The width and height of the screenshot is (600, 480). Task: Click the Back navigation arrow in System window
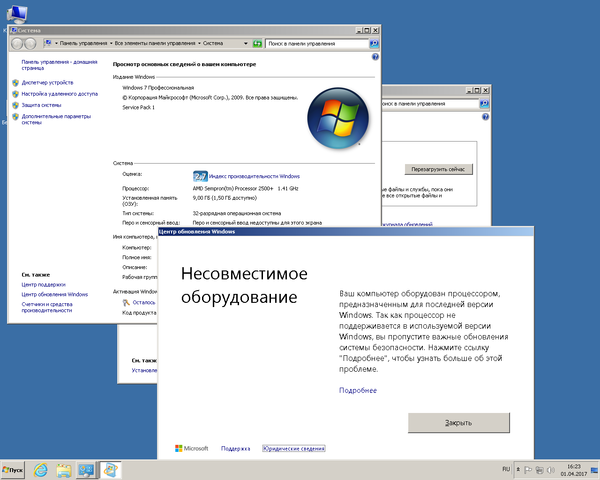[17, 44]
